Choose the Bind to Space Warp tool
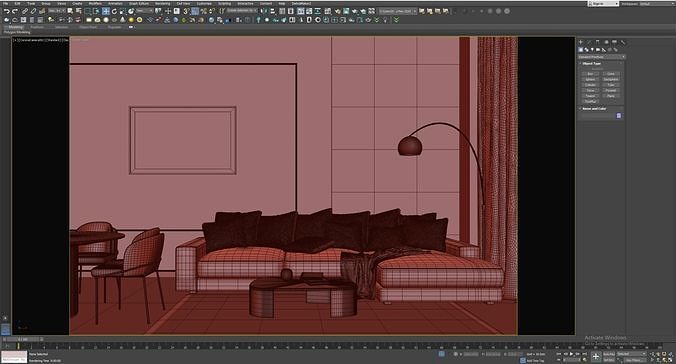 (42, 11)
